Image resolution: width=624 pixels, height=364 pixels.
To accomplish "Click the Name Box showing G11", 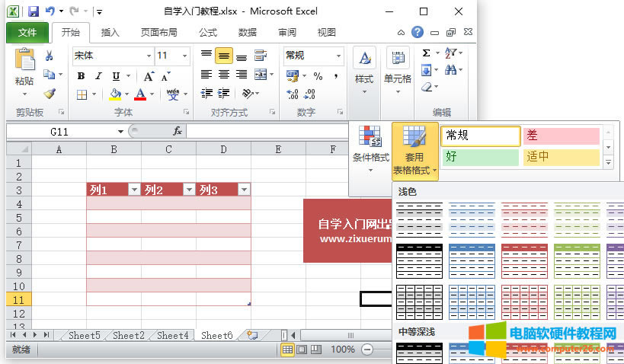I will pyautogui.click(x=59, y=131).
